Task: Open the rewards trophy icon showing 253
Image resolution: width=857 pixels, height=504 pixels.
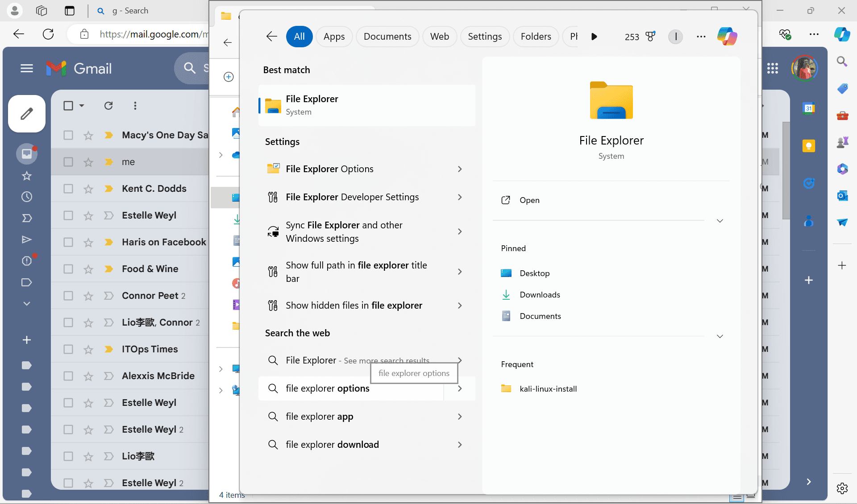Action: coord(650,37)
